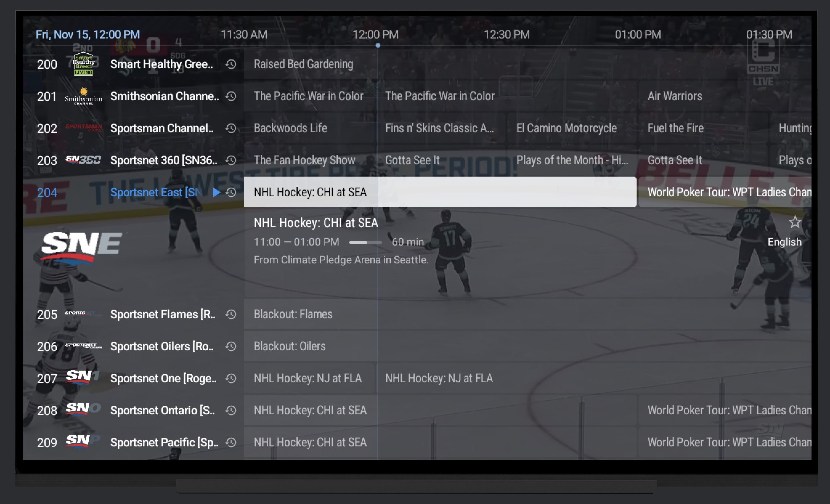Click the progress bar in the program details
Image resolution: width=830 pixels, height=504 pixels.
pyautogui.click(x=365, y=242)
